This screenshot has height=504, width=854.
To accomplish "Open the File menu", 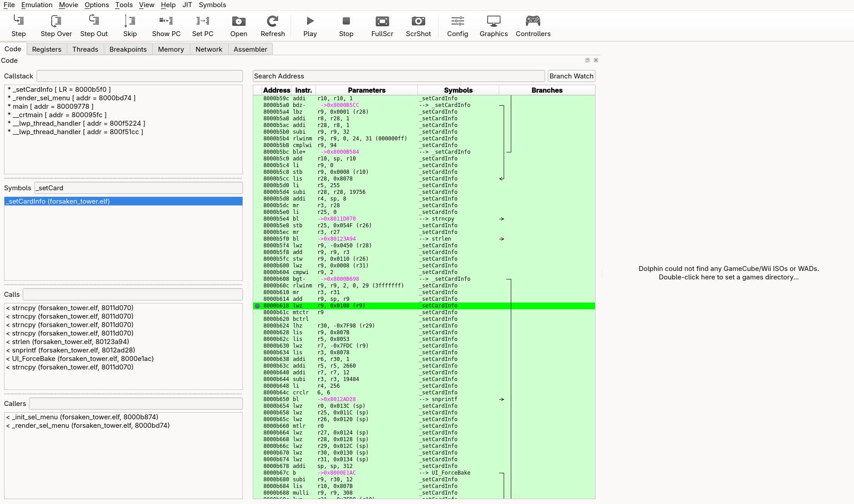I will pos(9,5).
